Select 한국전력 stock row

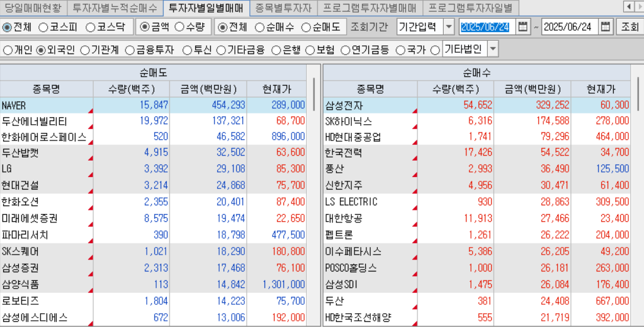click(477, 152)
